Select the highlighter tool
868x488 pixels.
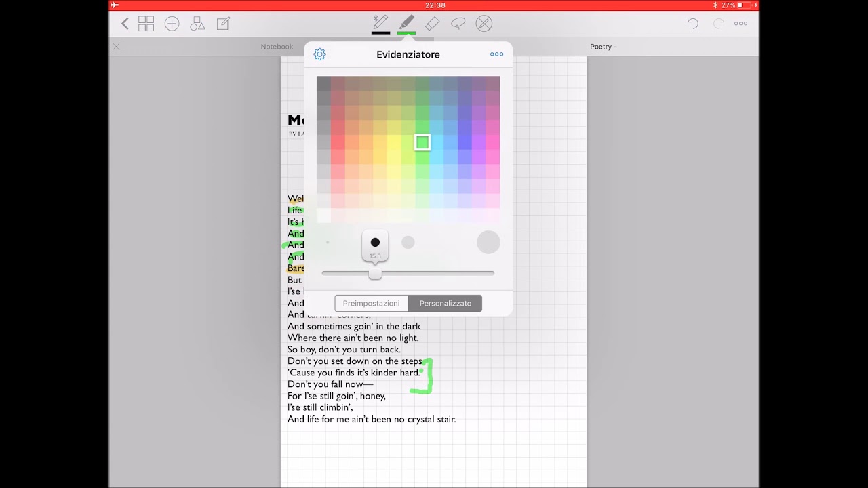click(x=406, y=23)
